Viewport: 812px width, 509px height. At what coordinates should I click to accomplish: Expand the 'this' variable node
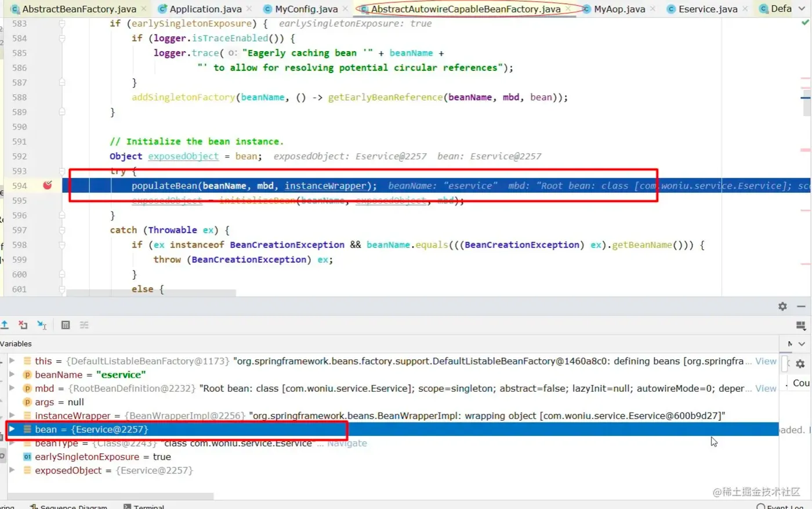click(12, 361)
